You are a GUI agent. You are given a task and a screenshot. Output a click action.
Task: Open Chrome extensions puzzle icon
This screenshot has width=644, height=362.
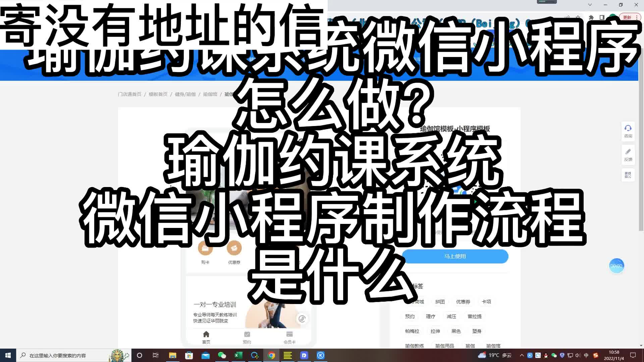pos(591,17)
